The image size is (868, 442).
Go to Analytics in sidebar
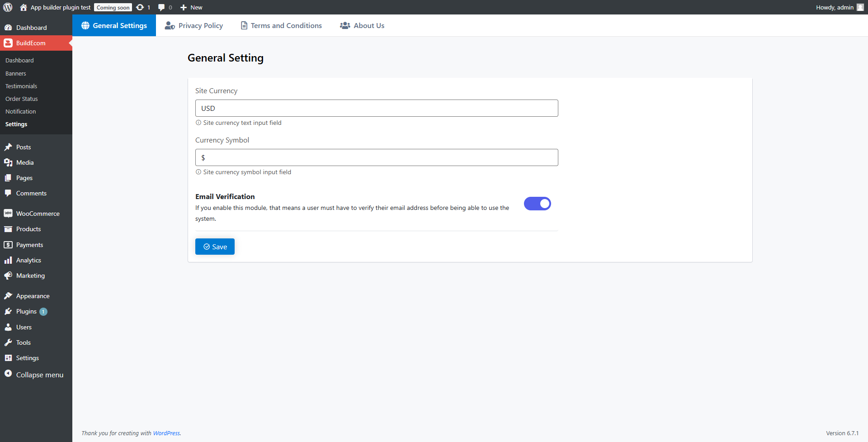(28, 260)
